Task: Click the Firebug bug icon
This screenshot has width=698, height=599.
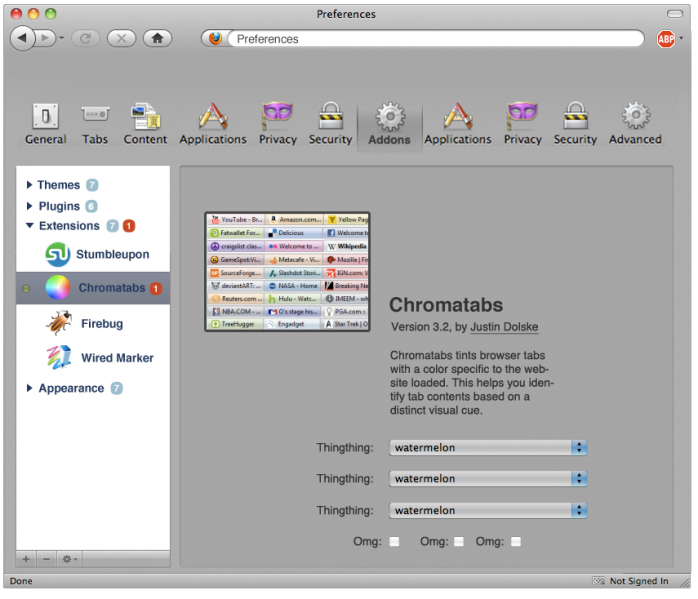Action: pos(59,323)
